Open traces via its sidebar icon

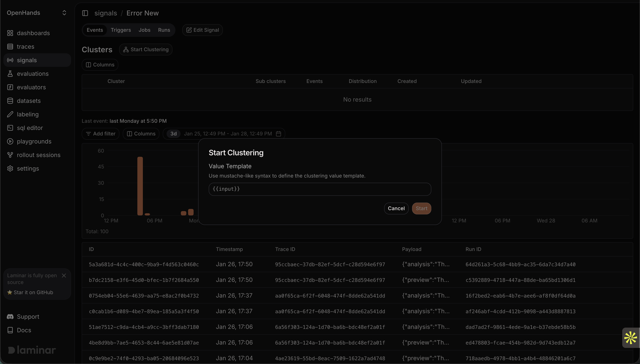(x=10, y=47)
